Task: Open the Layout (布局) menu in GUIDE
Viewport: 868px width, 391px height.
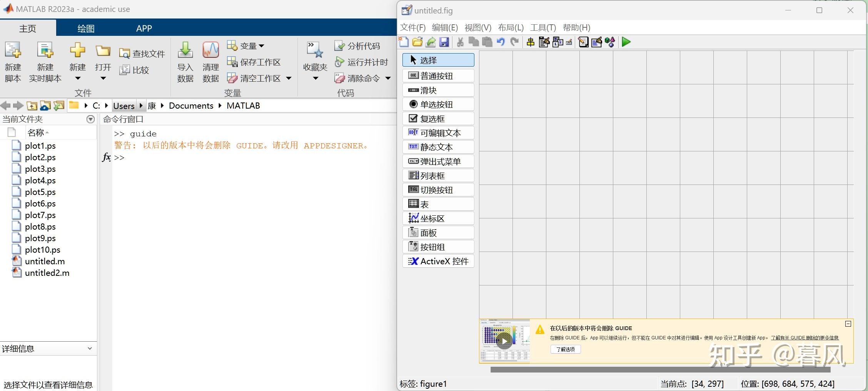Action: point(511,27)
